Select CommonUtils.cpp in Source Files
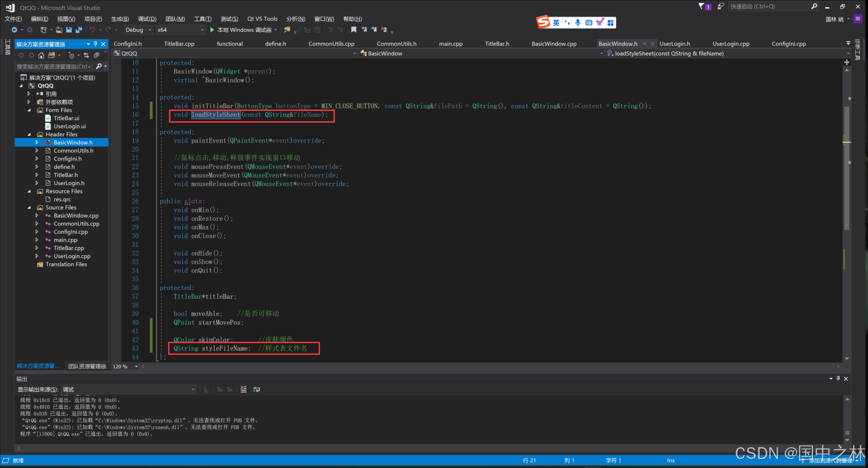 tap(77, 224)
